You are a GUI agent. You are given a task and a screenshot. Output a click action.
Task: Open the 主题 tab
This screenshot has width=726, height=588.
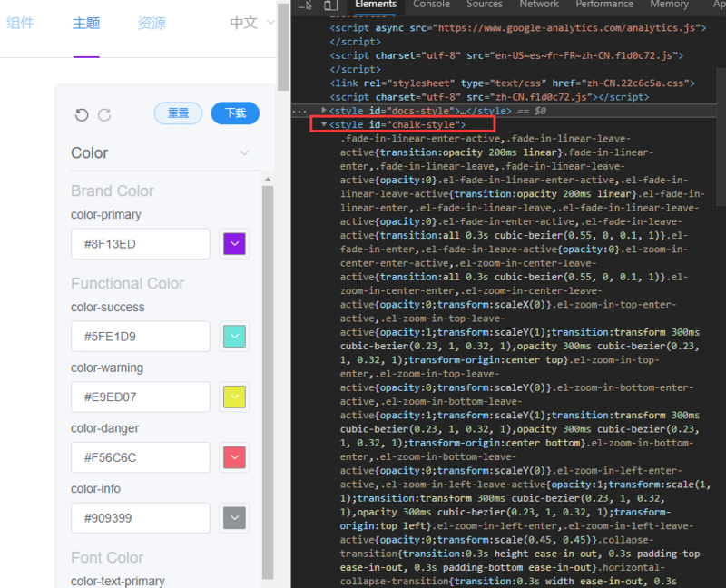86,23
